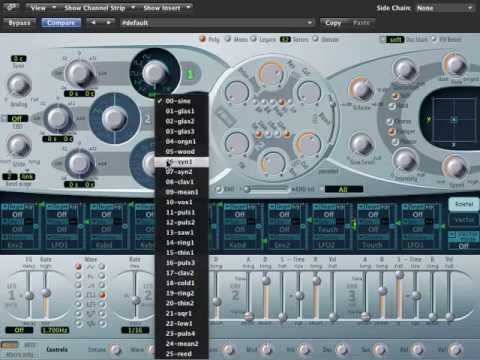This screenshot has width=480, height=360.
Task: Click the Rel macro knob
Action: click(417, 349)
